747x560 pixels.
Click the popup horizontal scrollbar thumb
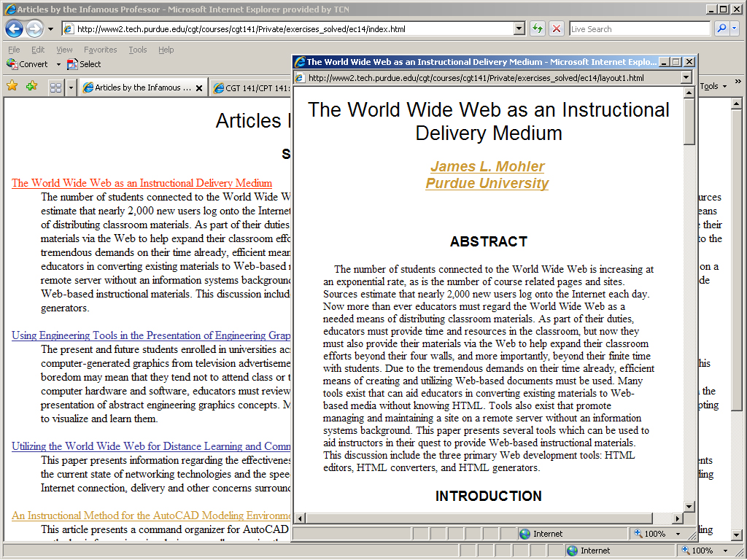pos(479,518)
